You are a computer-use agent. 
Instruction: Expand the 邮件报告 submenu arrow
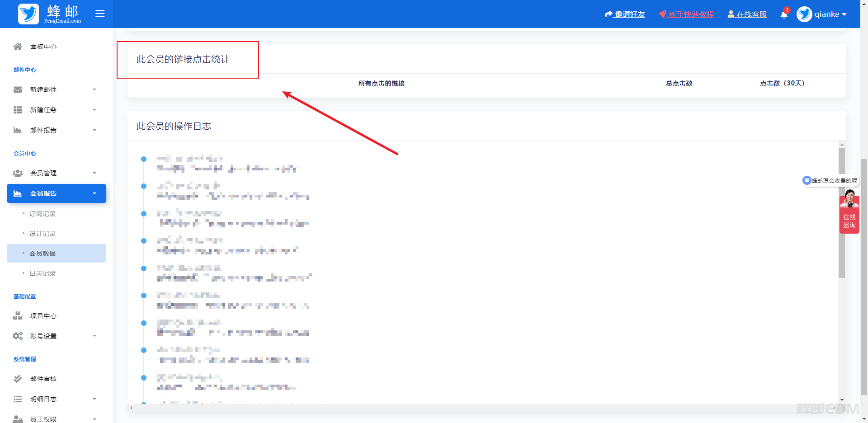(94, 130)
